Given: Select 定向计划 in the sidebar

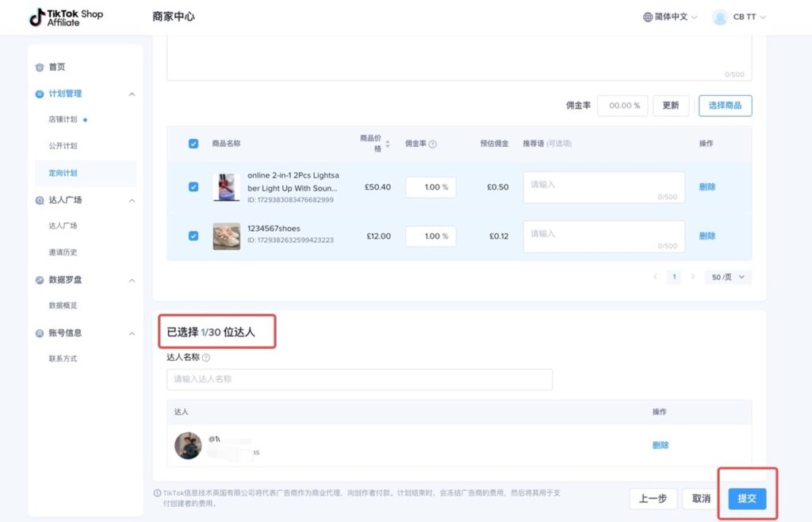Looking at the screenshot, I should [63, 173].
